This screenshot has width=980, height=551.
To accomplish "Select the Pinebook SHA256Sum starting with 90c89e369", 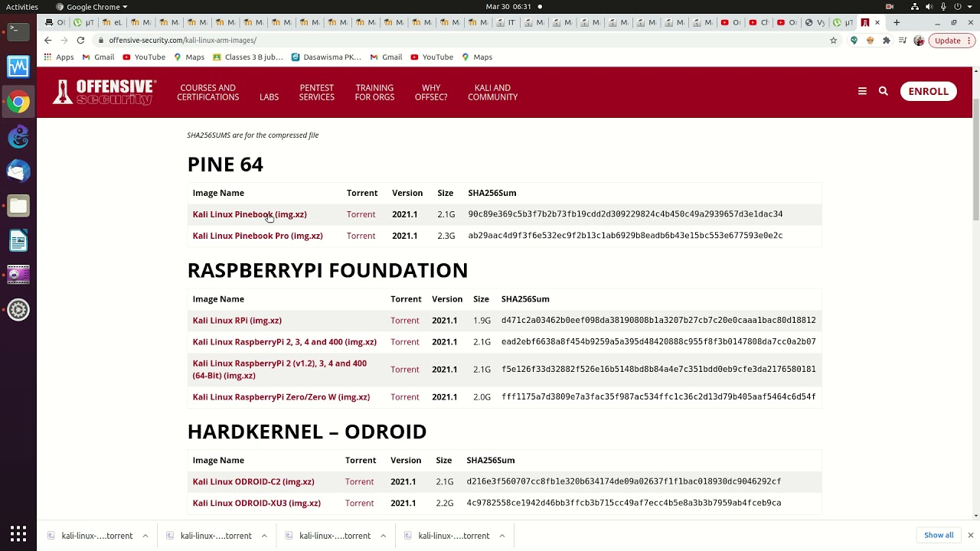I will point(626,214).
